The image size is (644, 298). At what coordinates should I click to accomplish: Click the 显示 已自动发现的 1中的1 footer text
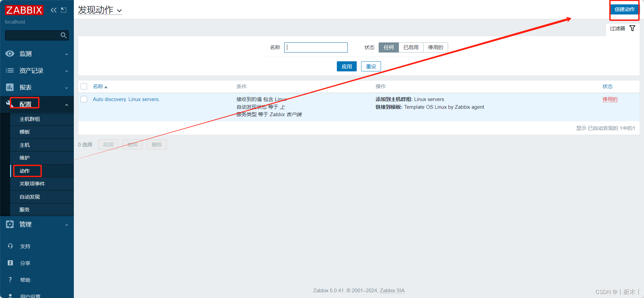(606, 128)
